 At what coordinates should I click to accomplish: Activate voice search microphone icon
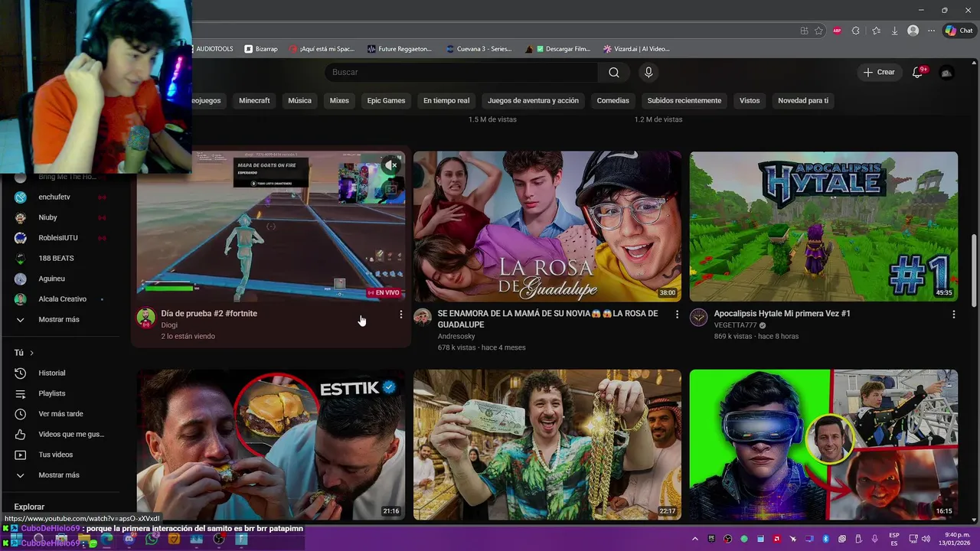tap(648, 72)
